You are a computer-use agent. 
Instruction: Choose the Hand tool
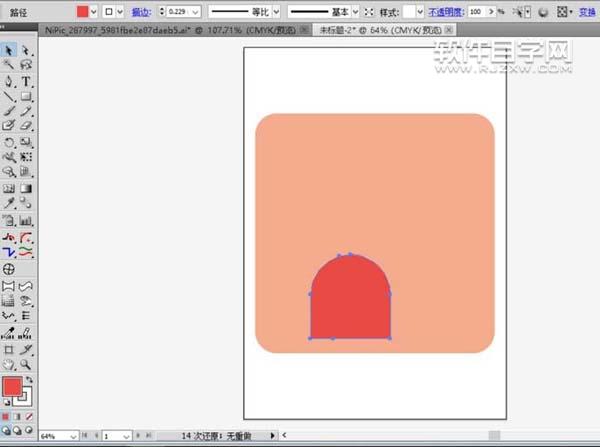[9, 366]
